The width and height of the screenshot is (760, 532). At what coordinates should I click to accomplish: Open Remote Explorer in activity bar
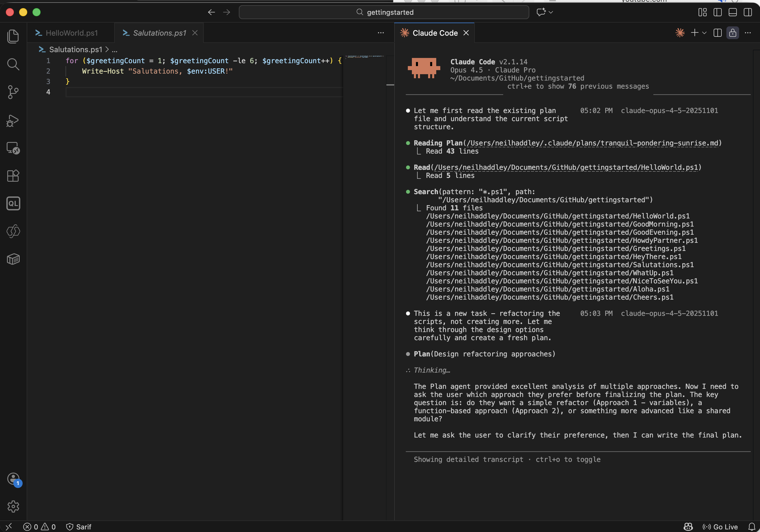13,148
